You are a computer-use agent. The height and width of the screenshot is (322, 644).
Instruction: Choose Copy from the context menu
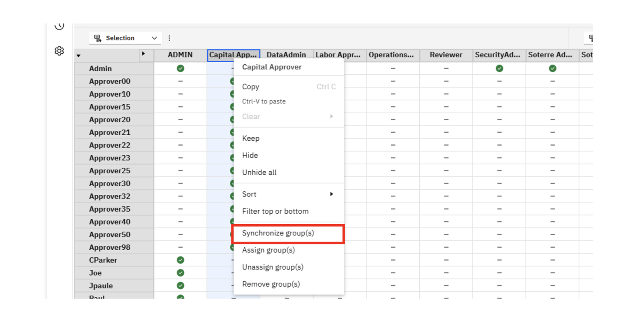click(x=289, y=87)
